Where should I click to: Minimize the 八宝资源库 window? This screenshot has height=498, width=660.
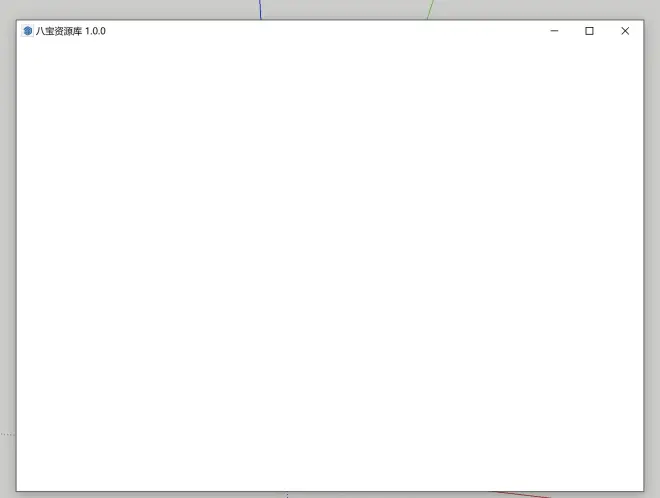[554, 31]
